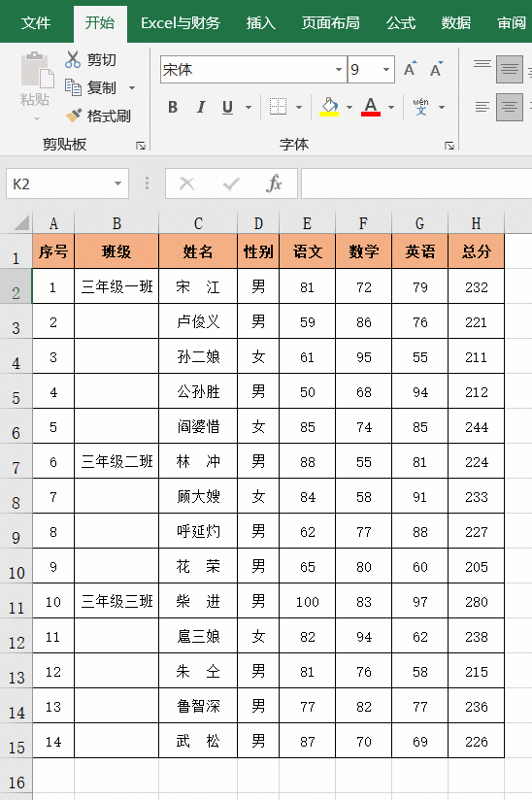Open the font name dropdown showing 宋体
532x800 pixels.
pyautogui.click(x=339, y=69)
